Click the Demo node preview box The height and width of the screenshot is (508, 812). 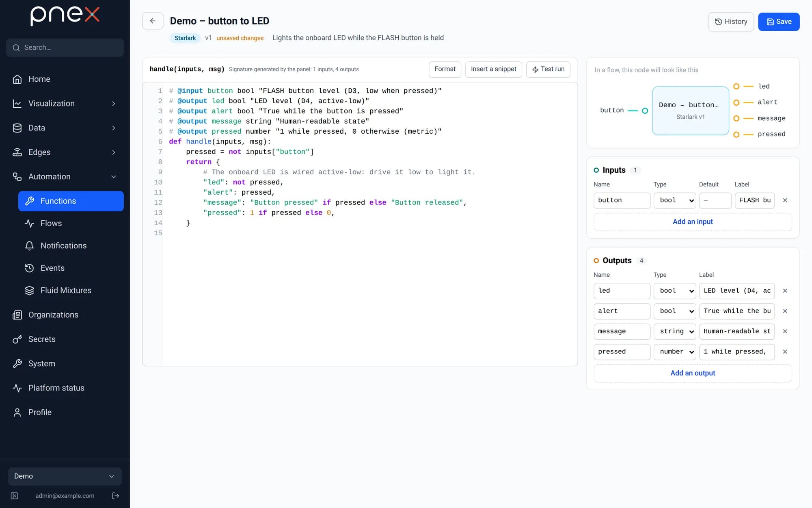coord(690,111)
